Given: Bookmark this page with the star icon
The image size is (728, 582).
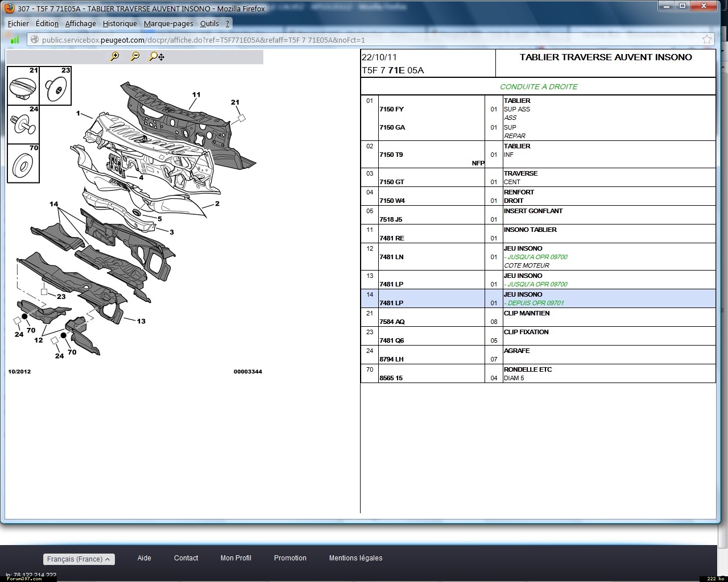Looking at the screenshot, I should [706, 39].
